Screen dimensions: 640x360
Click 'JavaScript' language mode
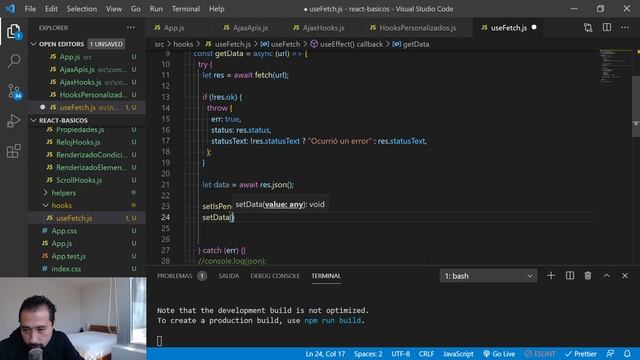[x=458, y=354]
